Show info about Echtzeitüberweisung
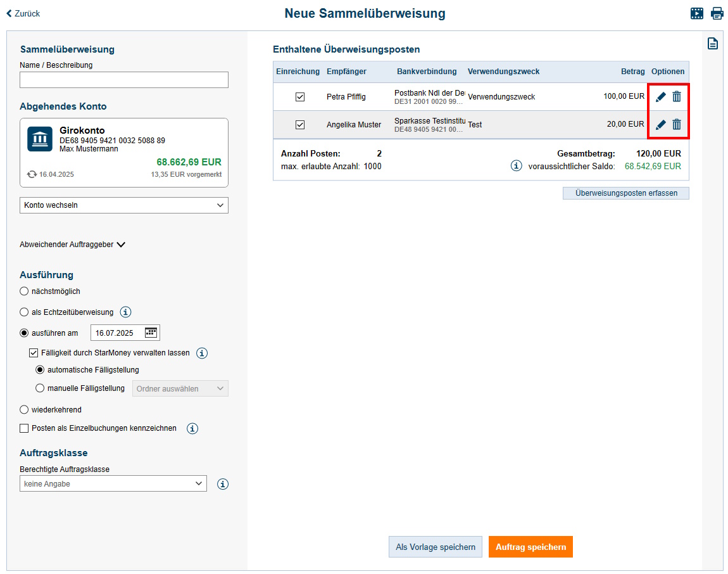Screen dimensions: 728x574 point(125,312)
